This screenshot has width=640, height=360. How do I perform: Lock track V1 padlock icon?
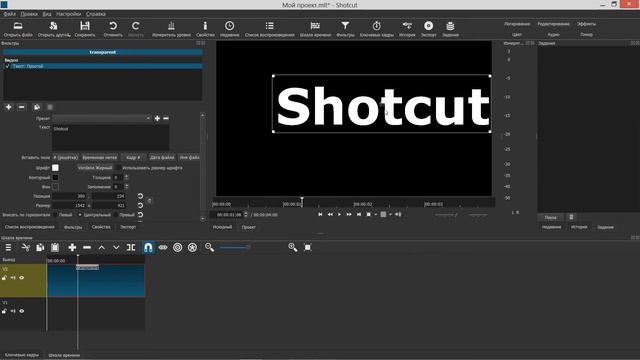click(x=4, y=311)
